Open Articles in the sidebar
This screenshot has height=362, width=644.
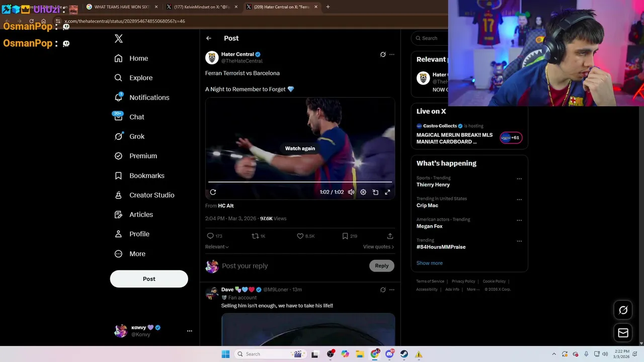pos(134,215)
